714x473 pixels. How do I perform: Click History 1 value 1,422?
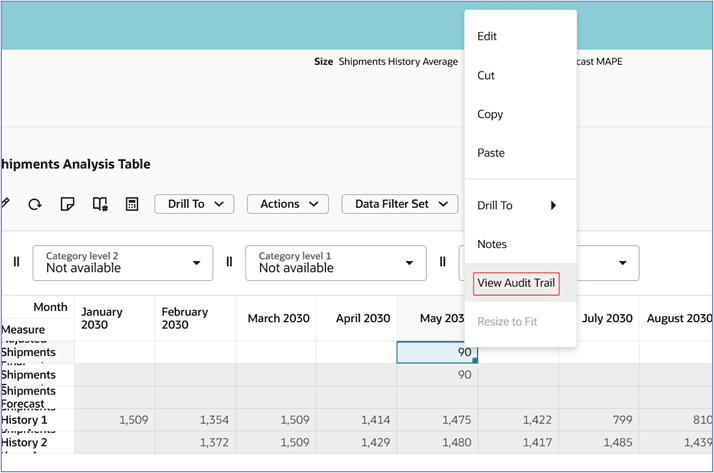pyautogui.click(x=518, y=420)
